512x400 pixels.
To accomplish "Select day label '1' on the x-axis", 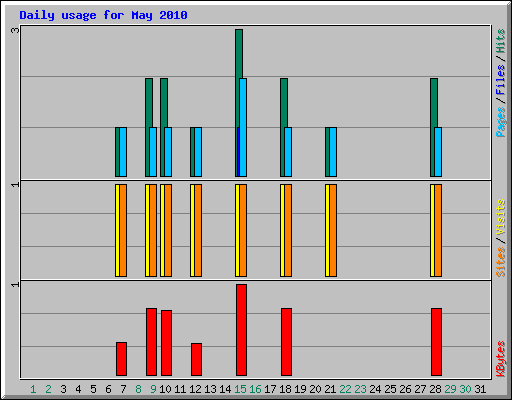I will 33,389.
